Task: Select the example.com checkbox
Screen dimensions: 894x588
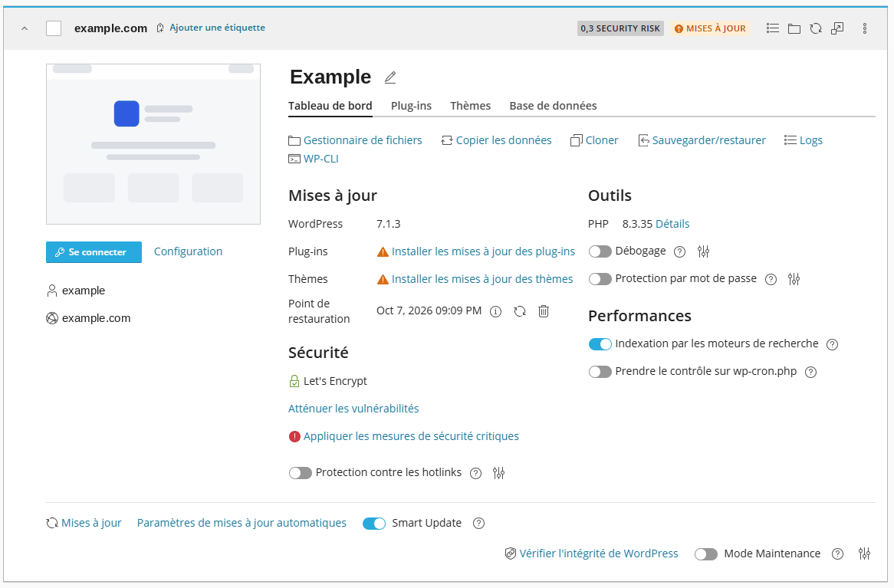Action: point(54,28)
